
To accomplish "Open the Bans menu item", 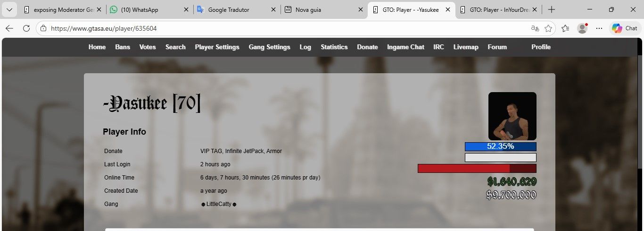I will (x=123, y=47).
